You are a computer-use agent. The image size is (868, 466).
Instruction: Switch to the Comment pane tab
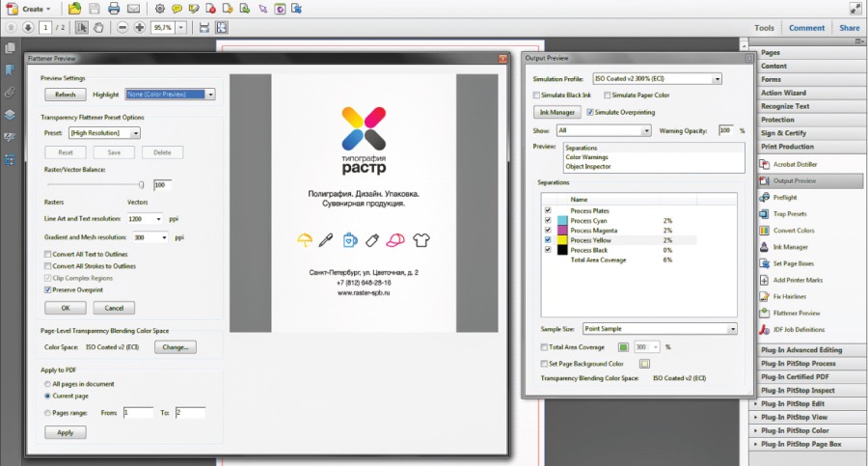pyautogui.click(x=806, y=28)
